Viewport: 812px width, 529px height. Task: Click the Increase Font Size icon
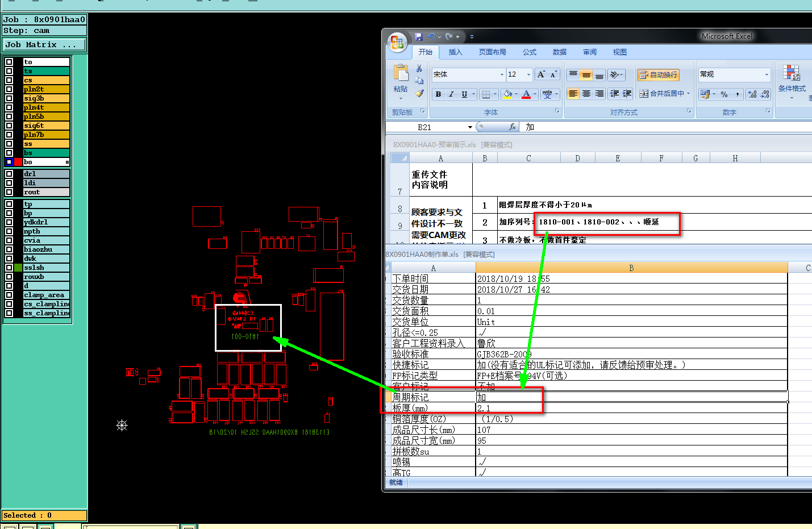click(541, 74)
